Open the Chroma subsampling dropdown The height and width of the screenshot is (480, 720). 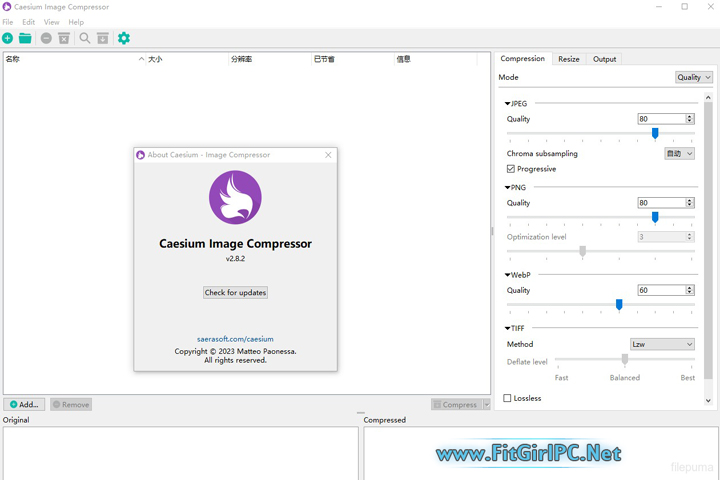pyautogui.click(x=679, y=153)
